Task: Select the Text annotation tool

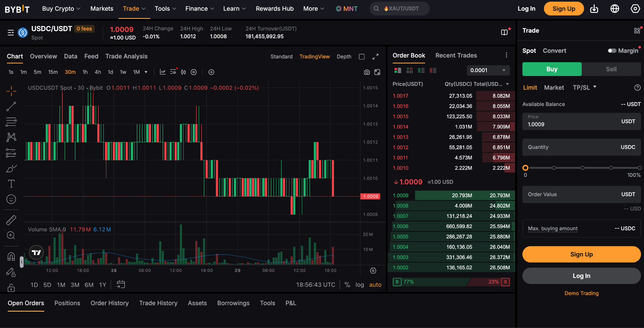Action: click(11, 184)
